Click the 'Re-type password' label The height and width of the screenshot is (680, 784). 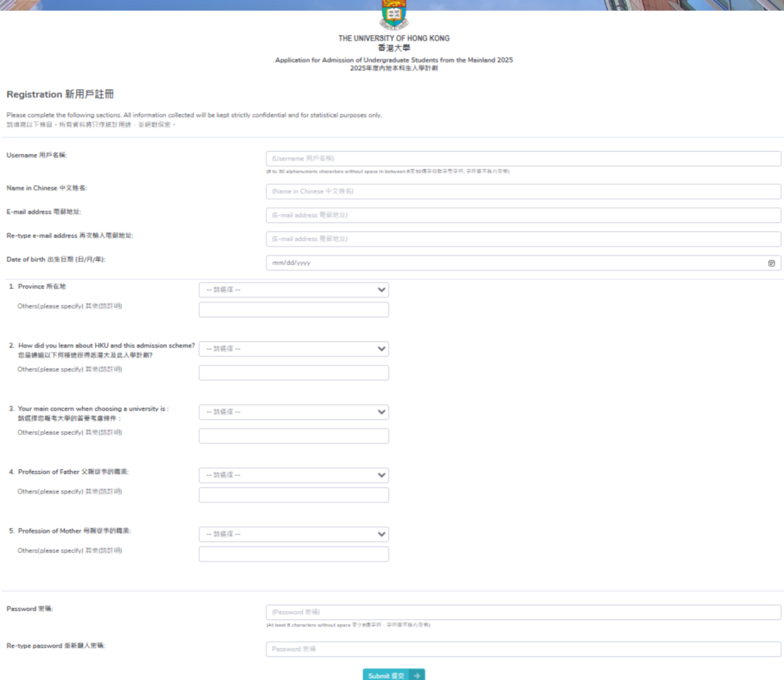pos(56,646)
